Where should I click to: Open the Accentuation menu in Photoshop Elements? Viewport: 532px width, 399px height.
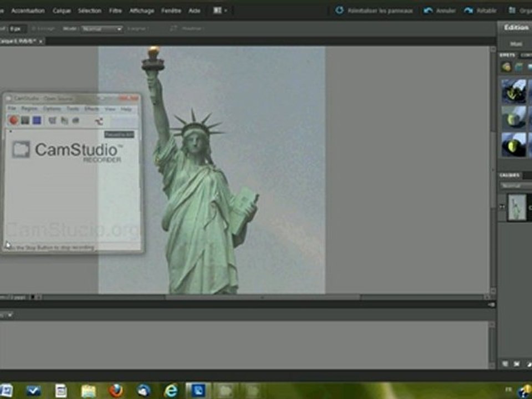coord(28,11)
